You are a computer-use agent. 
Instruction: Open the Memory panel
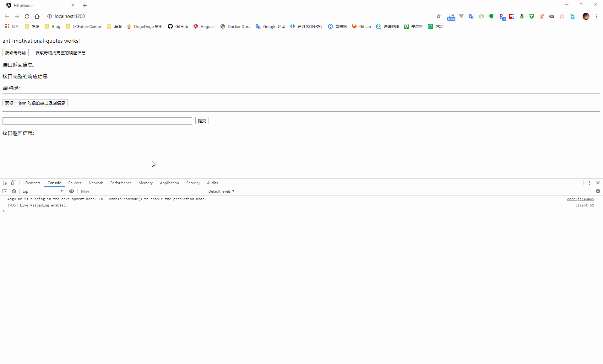145,183
